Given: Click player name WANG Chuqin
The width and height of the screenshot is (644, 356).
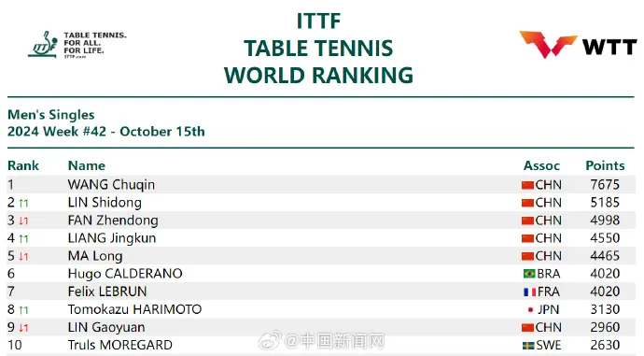Looking at the screenshot, I should (x=111, y=185).
